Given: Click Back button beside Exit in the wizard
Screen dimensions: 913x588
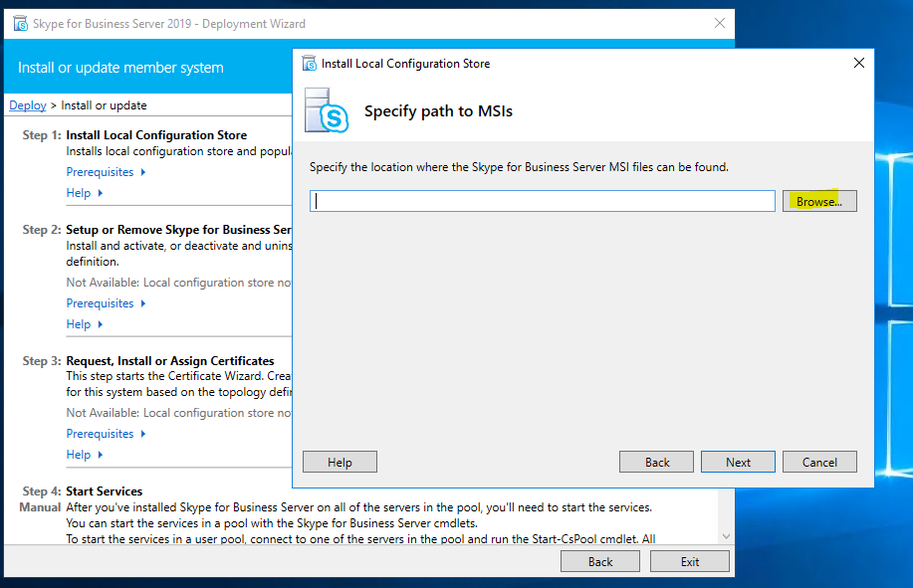Looking at the screenshot, I should [x=599, y=561].
